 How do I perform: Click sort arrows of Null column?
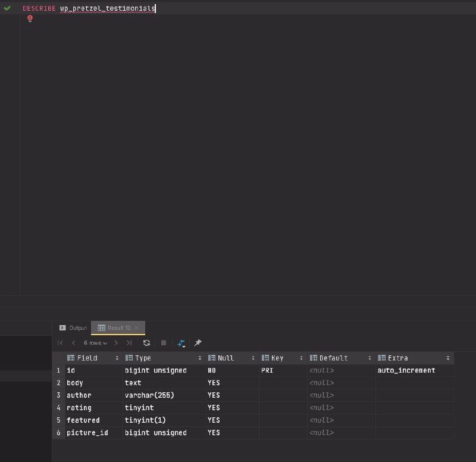[x=253, y=358]
